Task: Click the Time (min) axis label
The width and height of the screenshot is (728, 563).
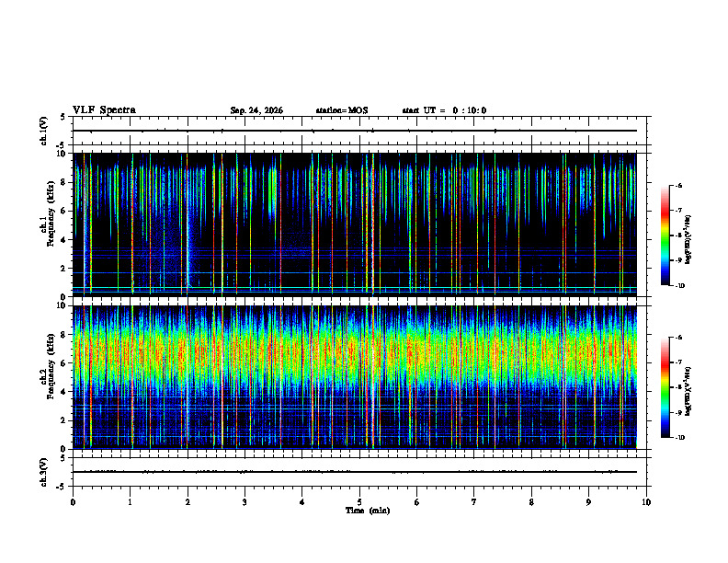Action: pyautogui.click(x=368, y=511)
